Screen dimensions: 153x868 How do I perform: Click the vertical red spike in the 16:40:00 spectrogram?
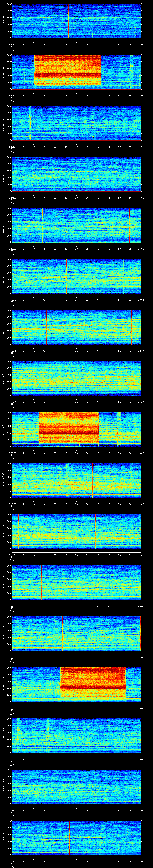click(92, 481)
